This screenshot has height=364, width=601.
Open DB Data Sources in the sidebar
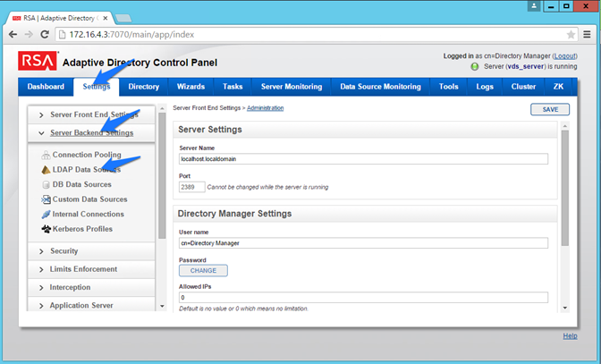click(x=82, y=184)
